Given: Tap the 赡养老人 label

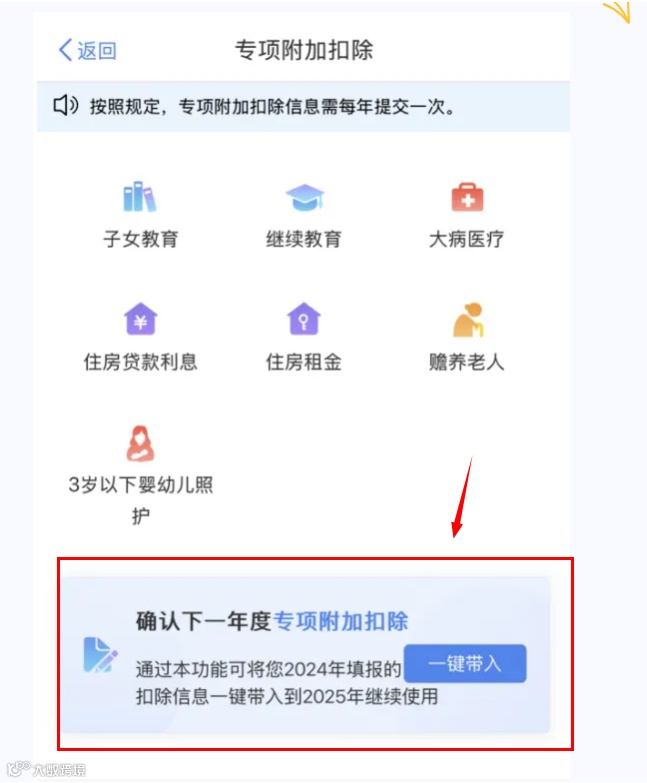Looking at the screenshot, I should pos(466,362).
